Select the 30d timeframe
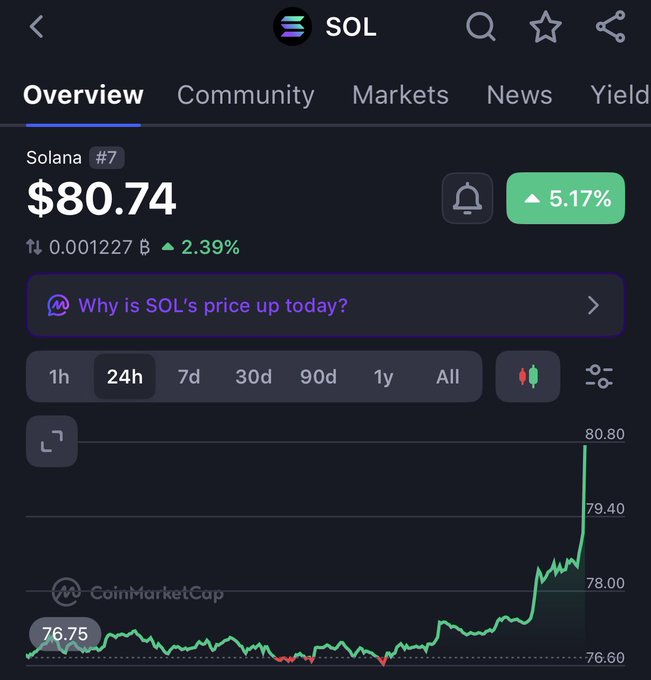 pyautogui.click(x=254, y=376)
